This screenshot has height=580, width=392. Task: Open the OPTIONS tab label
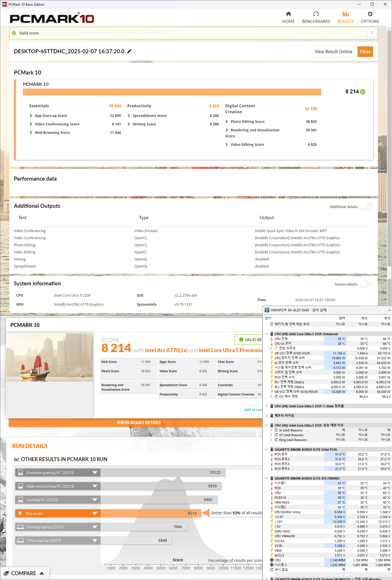pos(370,22)
